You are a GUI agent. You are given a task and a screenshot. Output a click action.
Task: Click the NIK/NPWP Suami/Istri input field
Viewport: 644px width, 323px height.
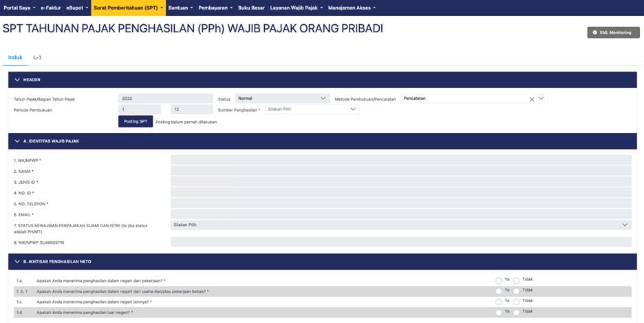[400, 242]
